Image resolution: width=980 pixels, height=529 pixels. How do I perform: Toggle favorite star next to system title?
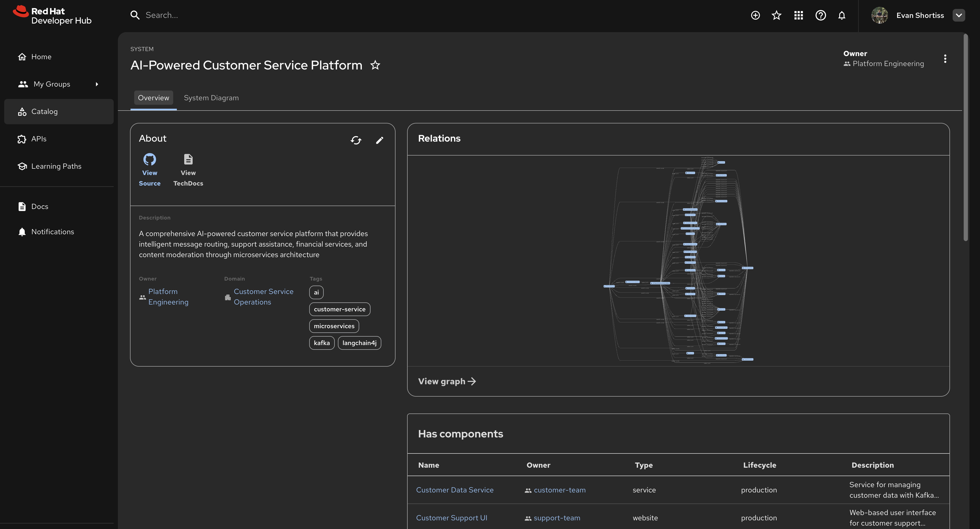point(375,66)
